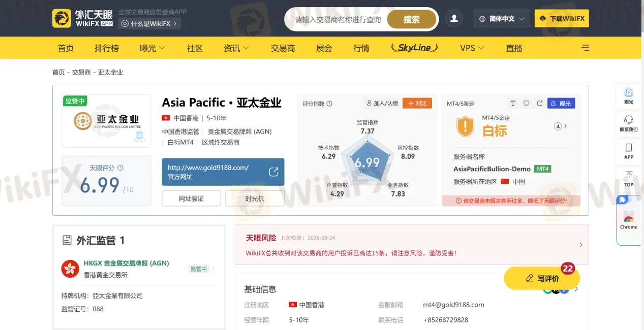Click the blue 曝光 expose button

click(x=561, y=103)
